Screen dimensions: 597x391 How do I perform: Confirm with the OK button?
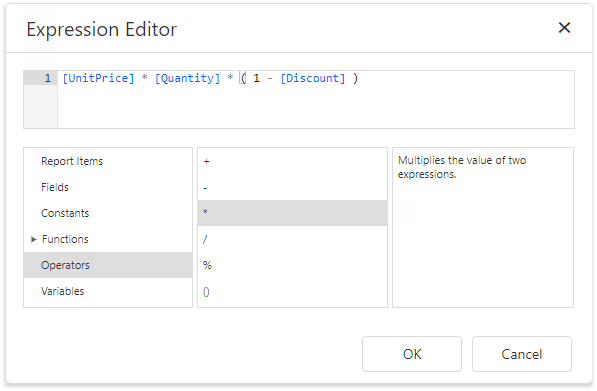pos(412,354)
